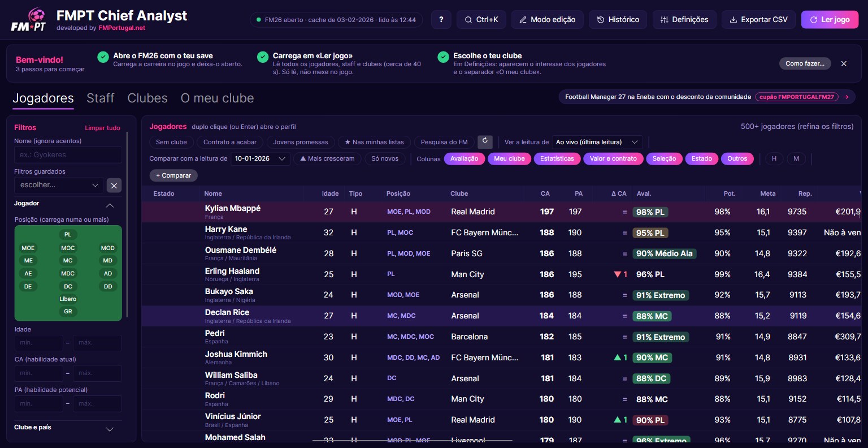The height and width of the screenshot is (448, 868).
Task: Open the Ctrl+K search button
Action: [x=481, y=20]
